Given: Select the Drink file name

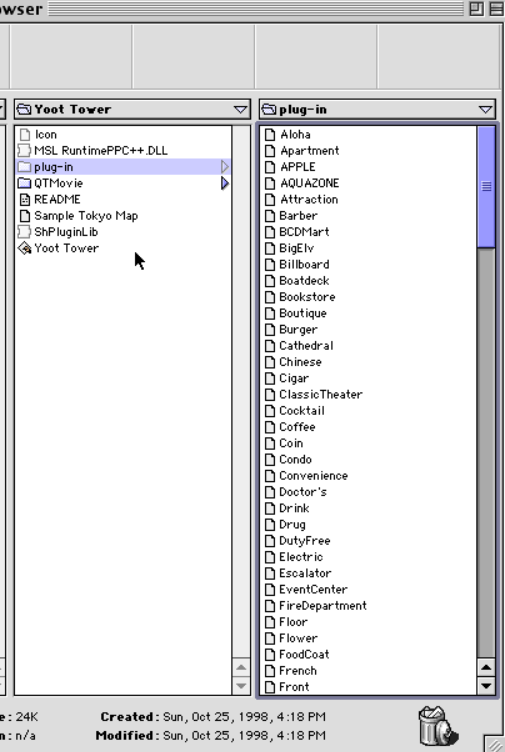Looking at the screenshot, I should click(x=294, y=508).
